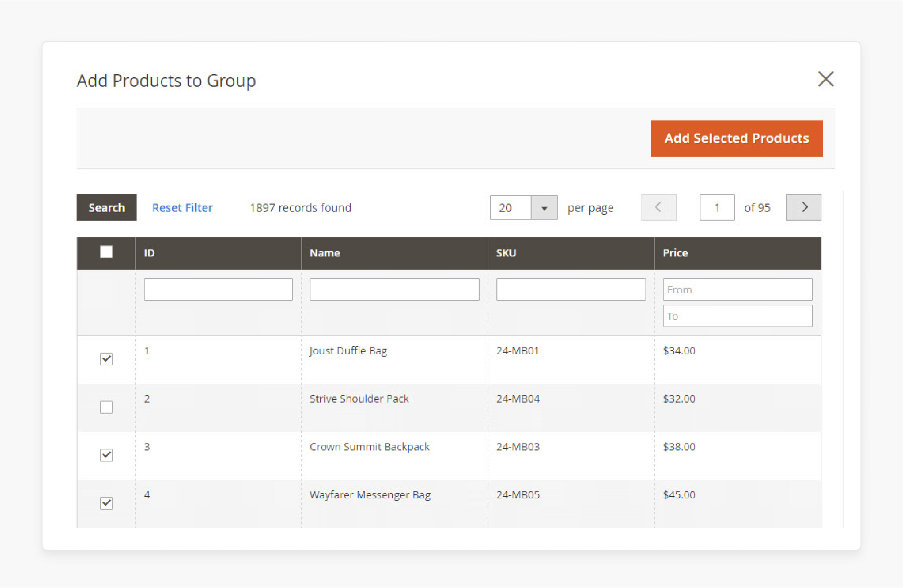The width and height of the screenshot is (903, 588).
Task: Click SKU 24-MB05 cell
Action: 518,495
